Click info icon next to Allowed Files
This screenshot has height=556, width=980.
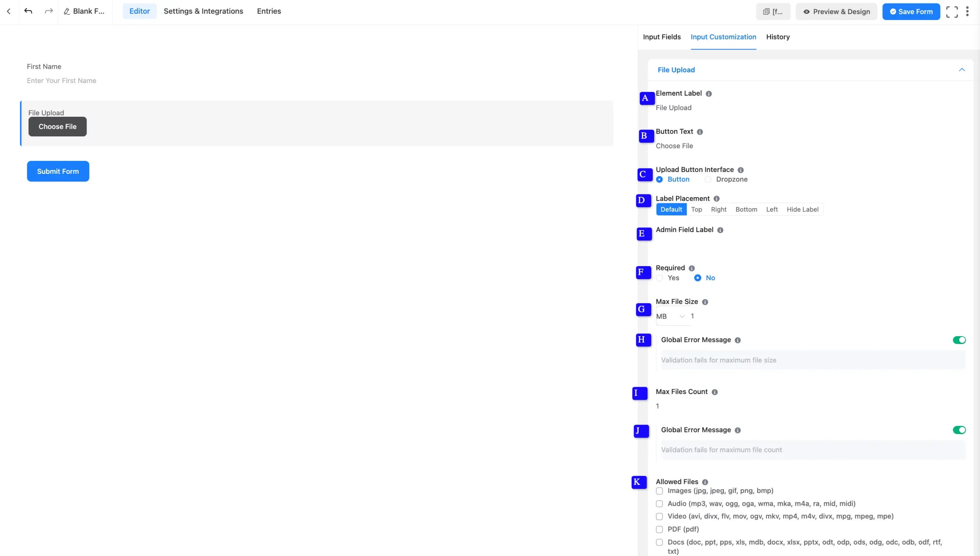705,482
